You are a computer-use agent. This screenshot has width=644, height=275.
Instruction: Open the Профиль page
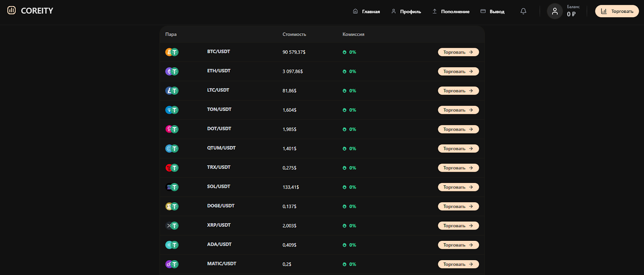click(x=406, y=12)
